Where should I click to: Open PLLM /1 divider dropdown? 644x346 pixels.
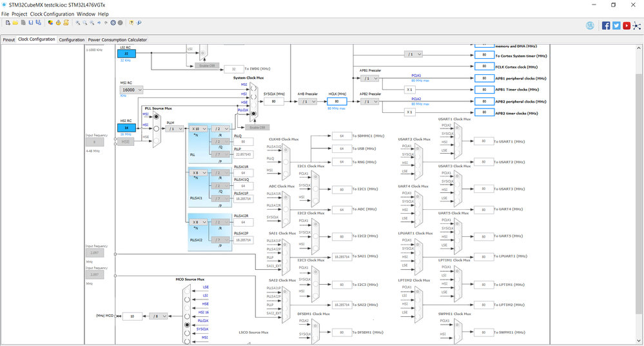[x=175, y=128]
